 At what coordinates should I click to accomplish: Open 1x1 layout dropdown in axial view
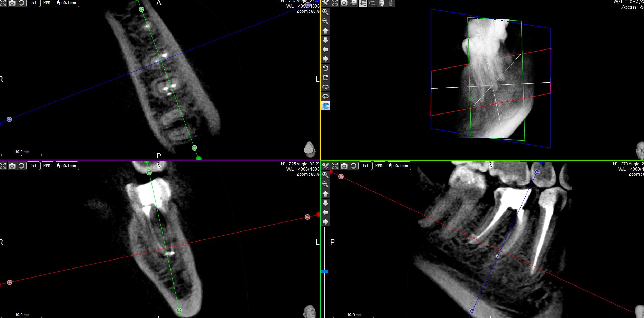(33, 3)
